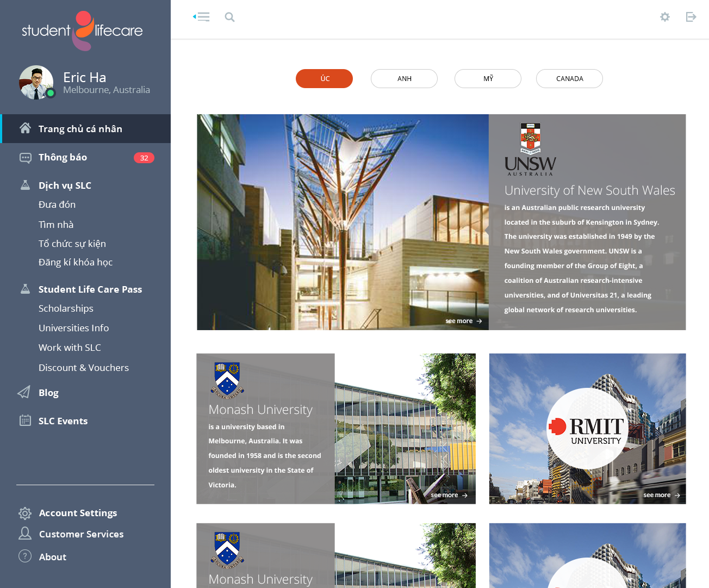Open Đăng kí khóa học service
Viewport: 709px width, 588px height.
76,262
